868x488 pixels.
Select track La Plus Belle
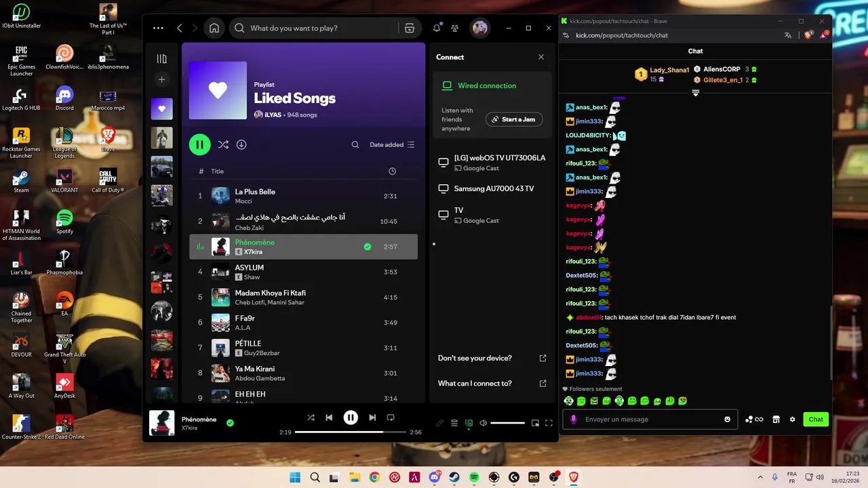tap(303, 196)
